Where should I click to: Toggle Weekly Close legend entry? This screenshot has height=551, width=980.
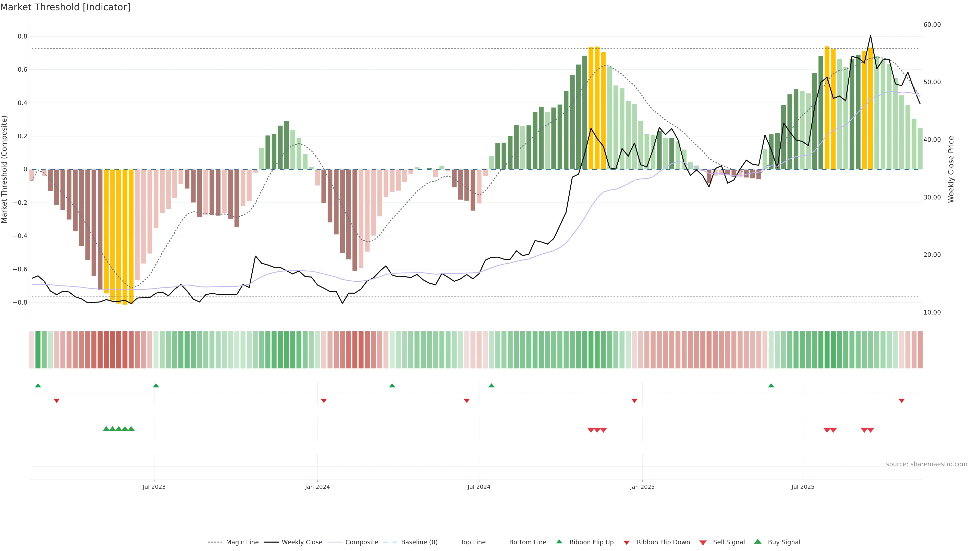click(302, 542)
